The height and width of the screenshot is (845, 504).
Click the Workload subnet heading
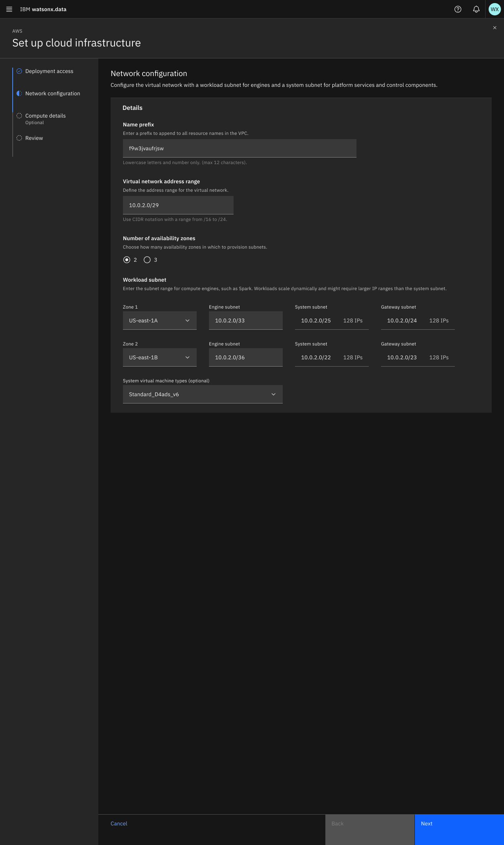tap(144, 280)
